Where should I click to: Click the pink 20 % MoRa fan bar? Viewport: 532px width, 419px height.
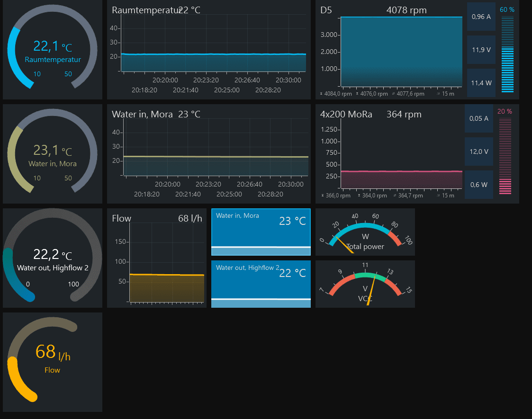505,156
